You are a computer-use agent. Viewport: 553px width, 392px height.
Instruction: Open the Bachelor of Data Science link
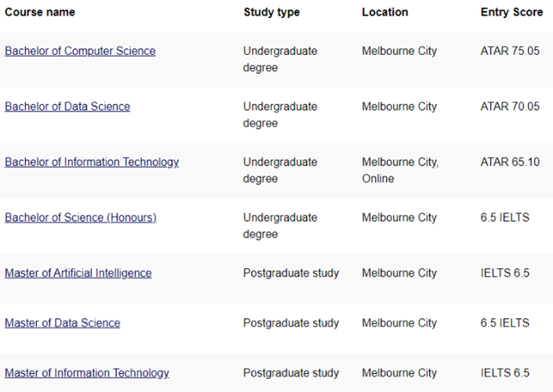pyautogui.click(x=67, y=107)
